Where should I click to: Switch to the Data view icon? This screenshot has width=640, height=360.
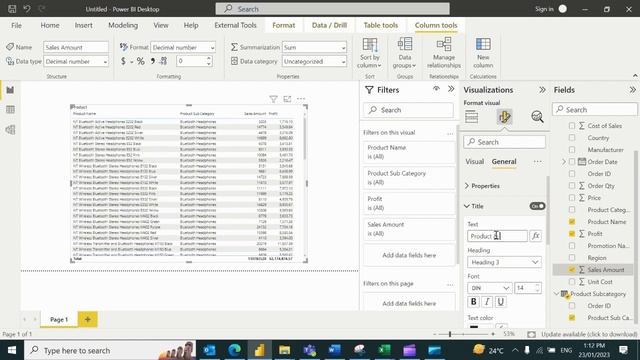coord(10,109)
